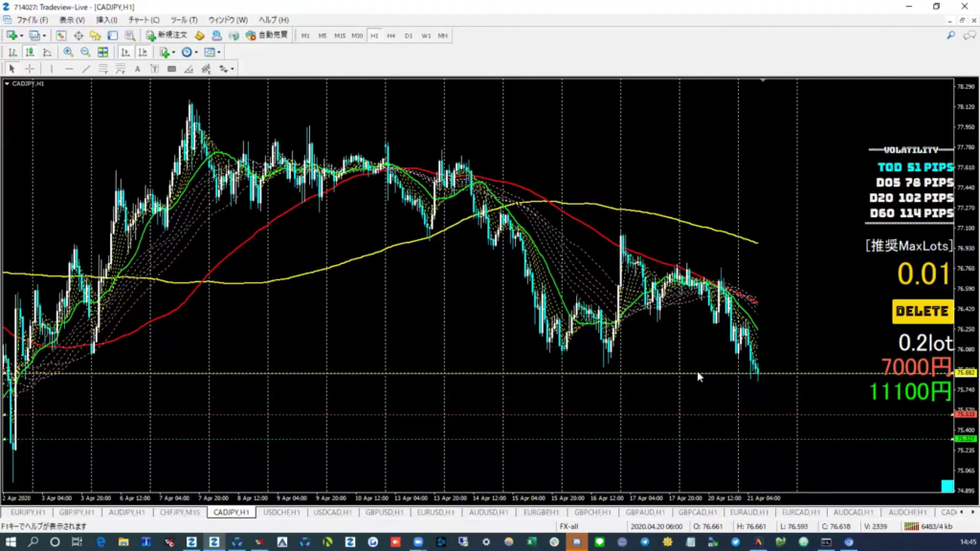Open the new chart dropdown arrow
980x551 pixels.
(x=22, y=35)
